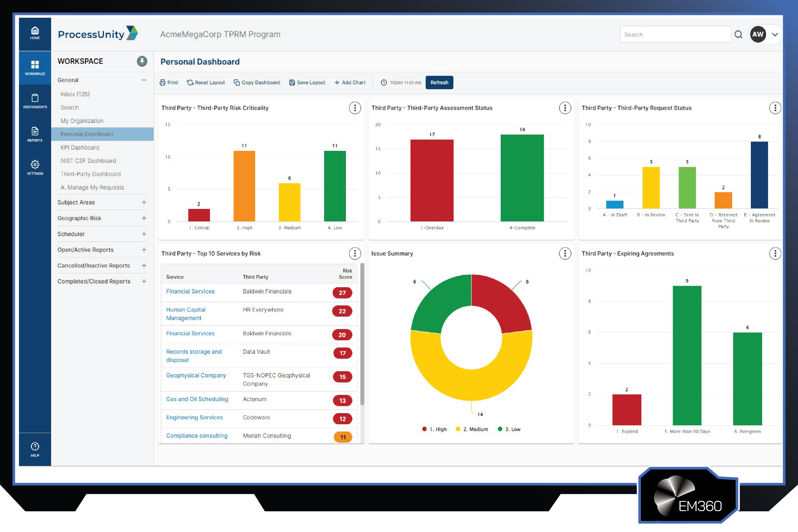Click Reset Layout
798x532 pixels.
tap(205, 83)
